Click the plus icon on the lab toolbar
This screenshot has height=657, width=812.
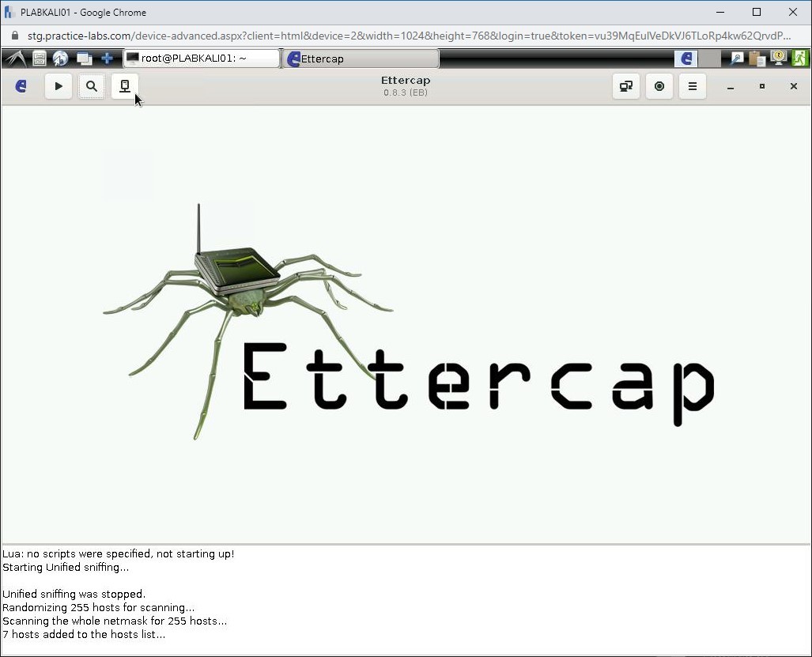coord(107,58)
